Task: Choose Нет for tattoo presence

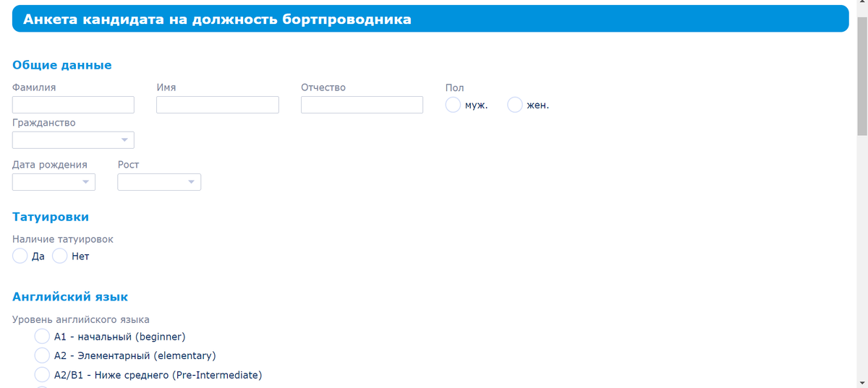Action: click(x=59, y=256)
